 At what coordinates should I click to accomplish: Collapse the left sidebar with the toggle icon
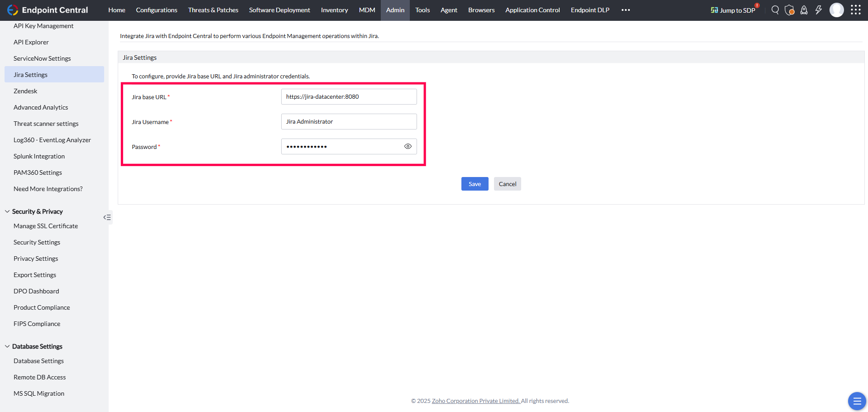107,217
